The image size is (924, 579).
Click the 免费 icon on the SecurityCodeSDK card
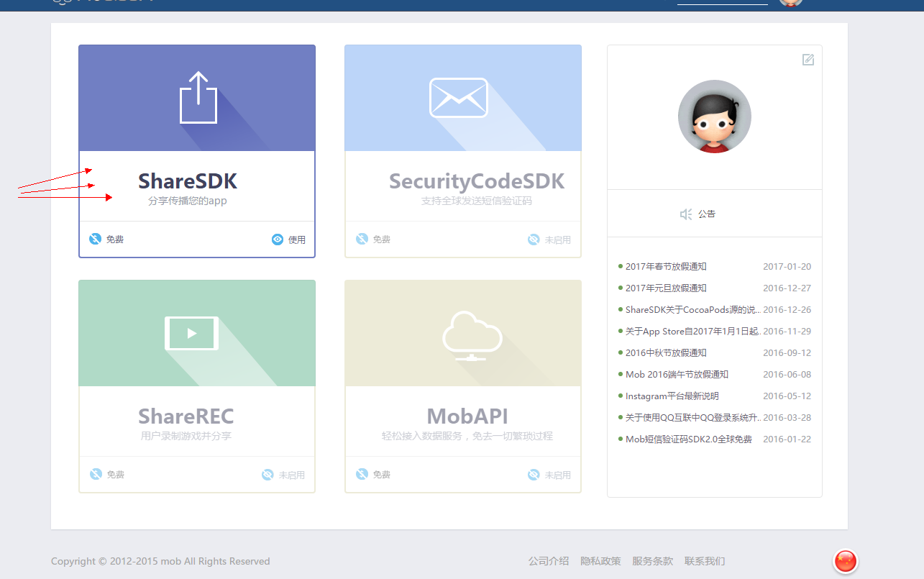coord(362,240)
